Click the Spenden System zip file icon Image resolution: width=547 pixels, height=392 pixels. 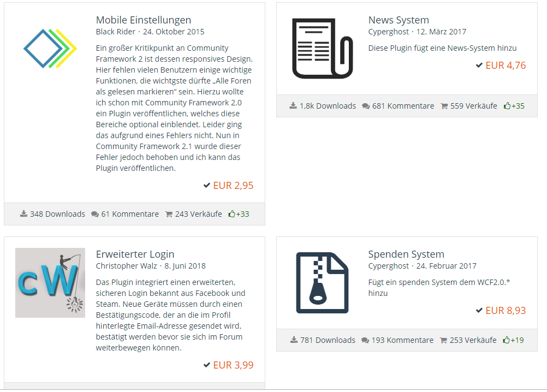point(322,283)
